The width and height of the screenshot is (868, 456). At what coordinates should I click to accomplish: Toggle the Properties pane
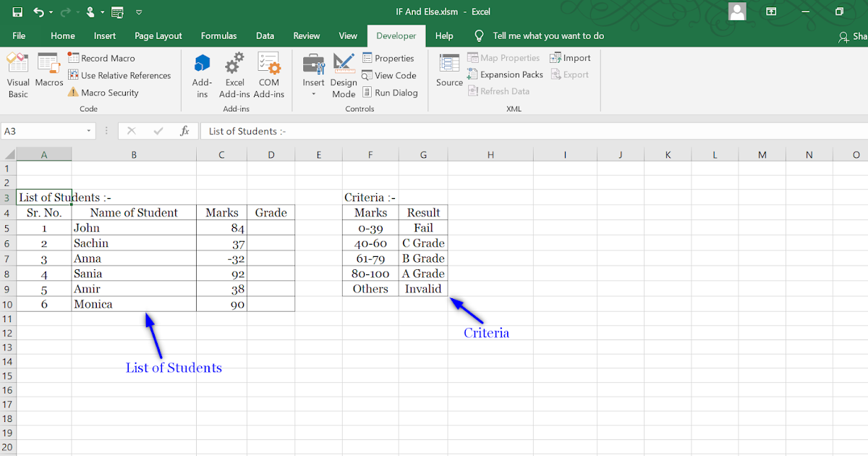[x=390, y=58]
